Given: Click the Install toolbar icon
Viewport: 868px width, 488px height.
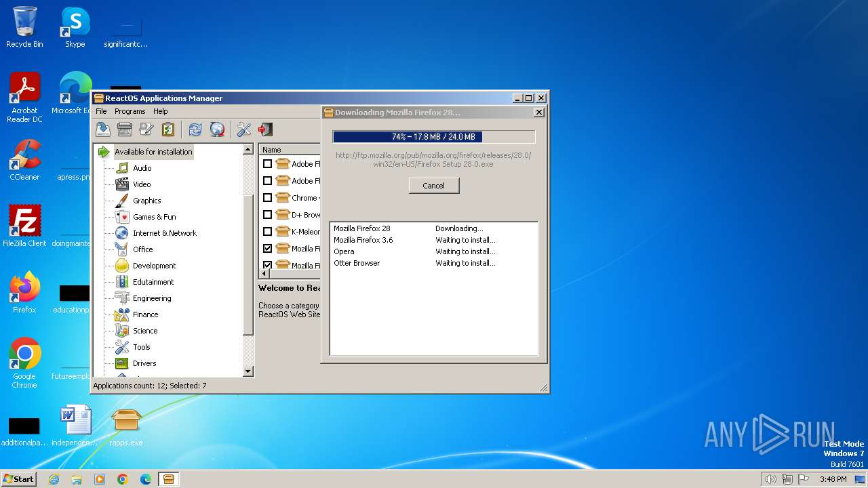Looking at the screenshot, I should (103, 129).
